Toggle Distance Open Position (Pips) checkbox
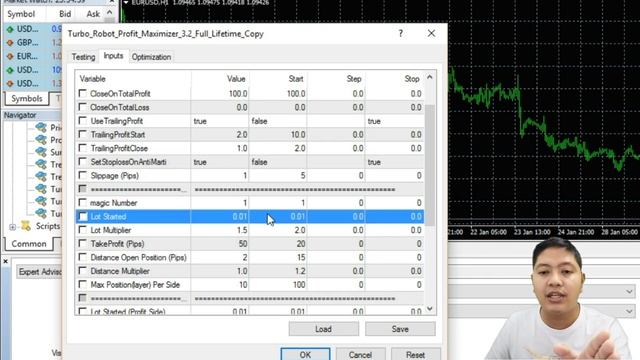 82,257
